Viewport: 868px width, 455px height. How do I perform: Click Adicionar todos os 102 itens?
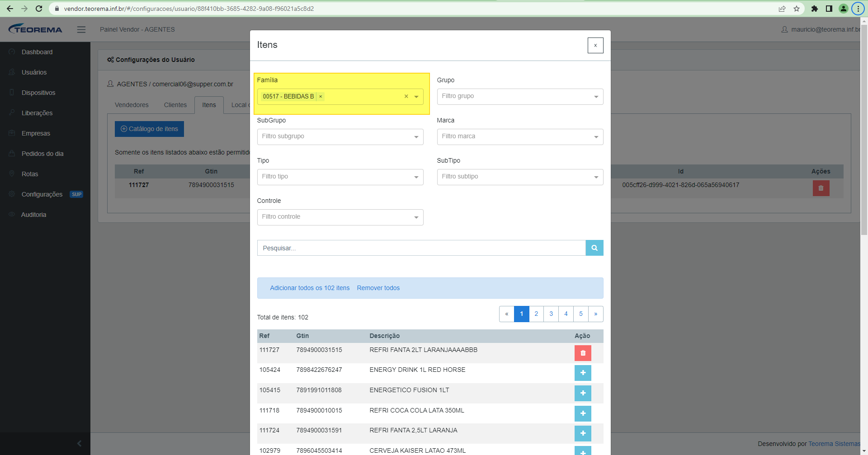tap(310, 288)
